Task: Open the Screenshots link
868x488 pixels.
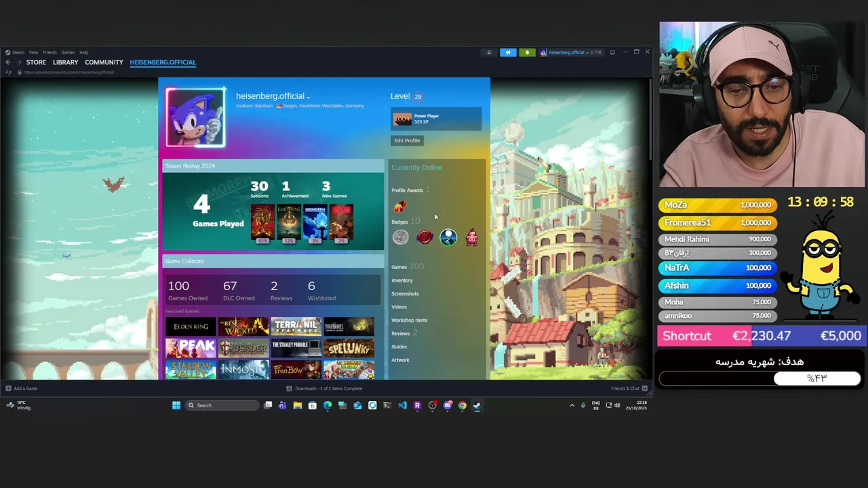Action: tap(405, 293)
